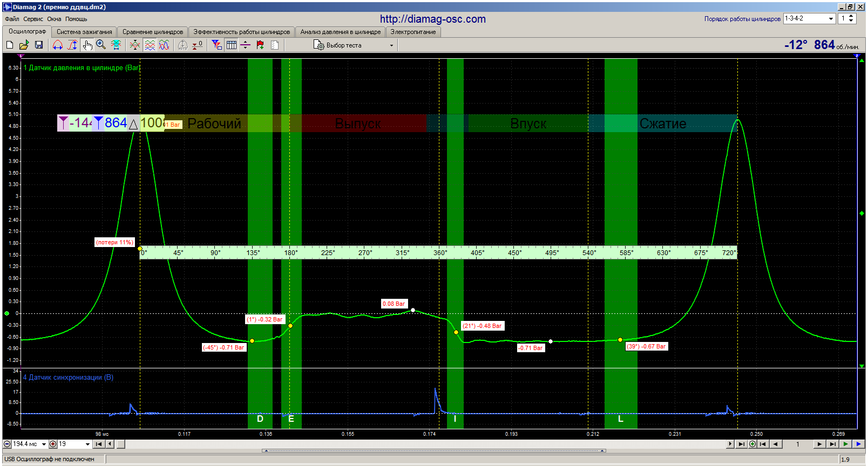Image resolution: width=868 pixels, height=466 pixels.
Task: Click the (1°) -0.32 Bar marker label
Action: 265,319
